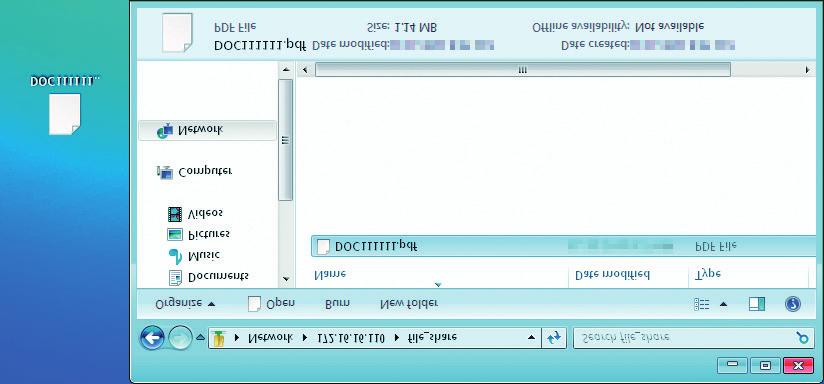Viewport: 824px width, 384px height.
Task: Click the DOC111111 label on the desktop
Action: tap(65, 81)
